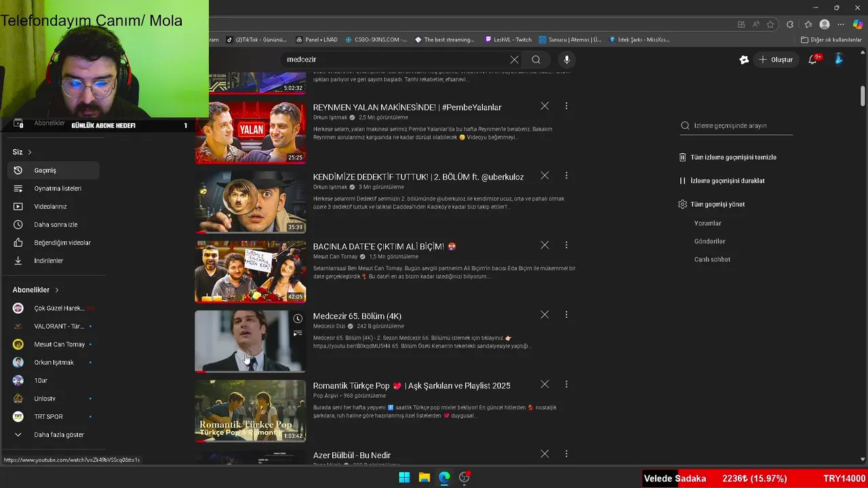The image size is (868, 488).
Task: Open REYNMEN YALAN MAKİNESİNDE video thumbnail
Action: (x=250, y=132)
